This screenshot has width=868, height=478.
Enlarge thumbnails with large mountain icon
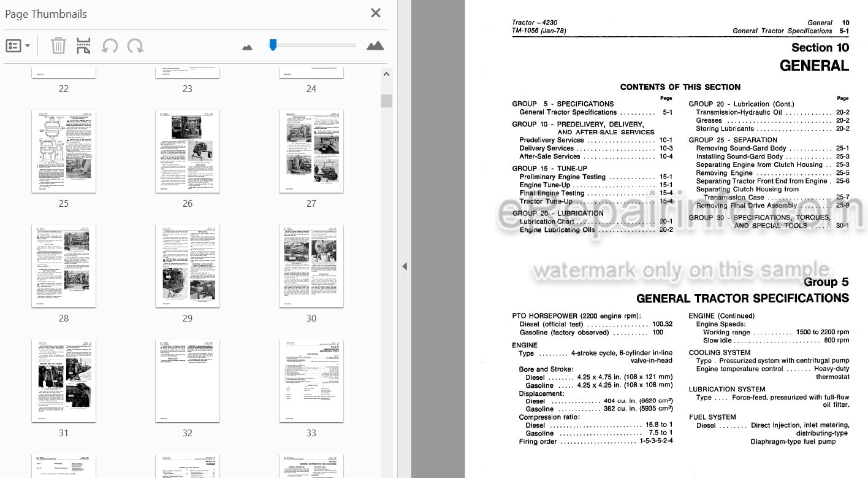pyautogui.click(x=375, y=45)
